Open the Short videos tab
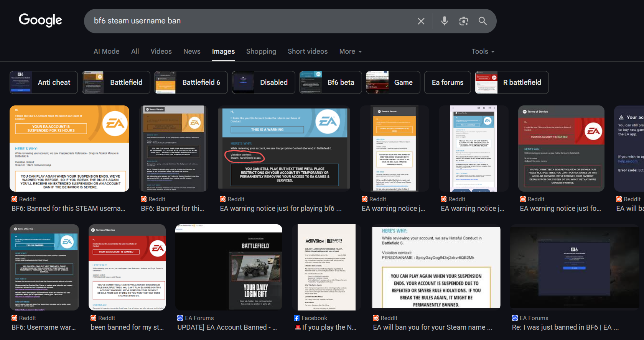 point(308,51)
